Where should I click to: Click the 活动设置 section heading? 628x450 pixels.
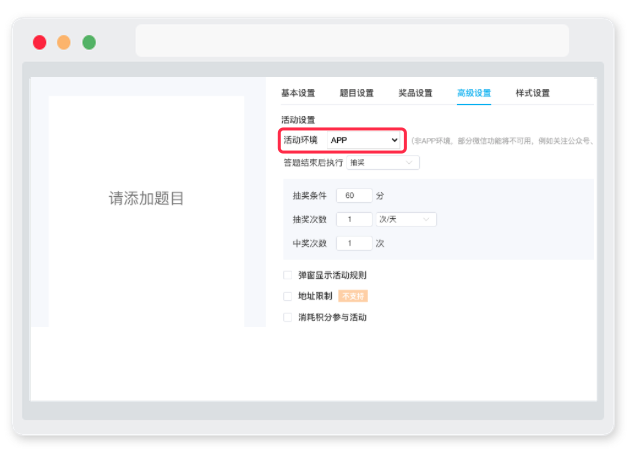(x=298, y=120)
